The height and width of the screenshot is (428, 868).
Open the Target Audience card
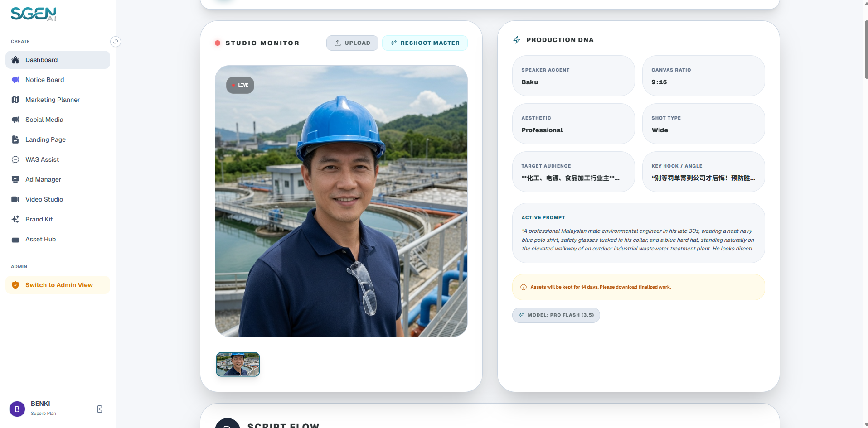(x=573, y=172)
